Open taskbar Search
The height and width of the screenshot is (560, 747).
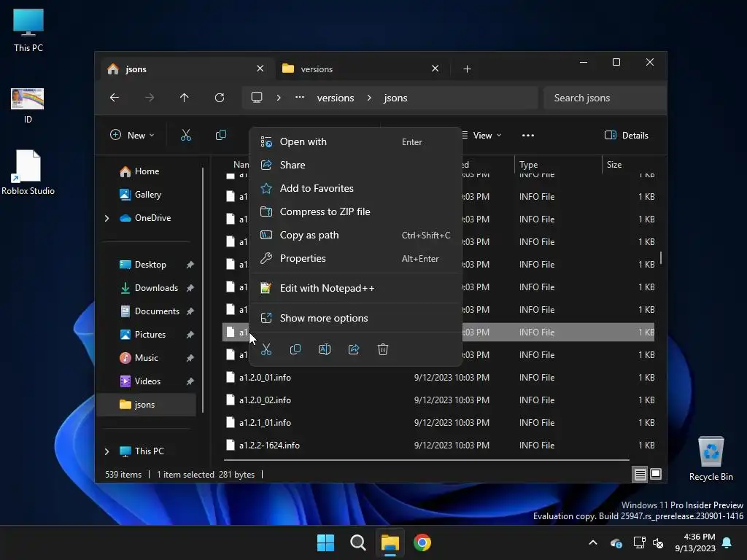pos(357,542)
